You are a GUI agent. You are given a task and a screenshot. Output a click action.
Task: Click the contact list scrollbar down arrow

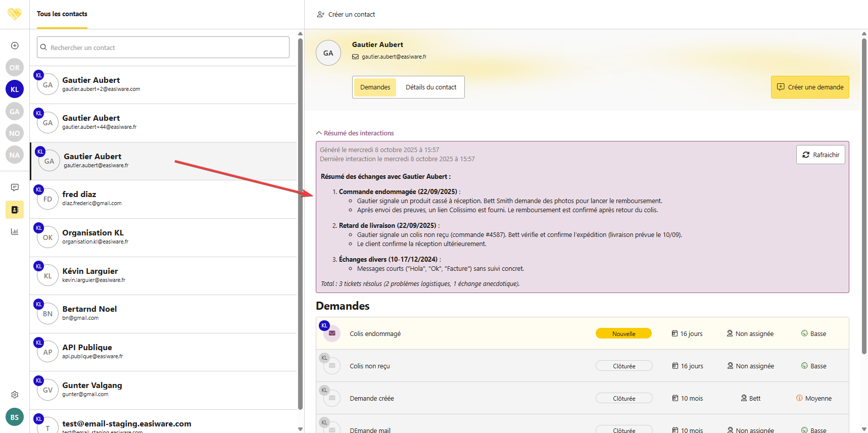tap(300, 429)
